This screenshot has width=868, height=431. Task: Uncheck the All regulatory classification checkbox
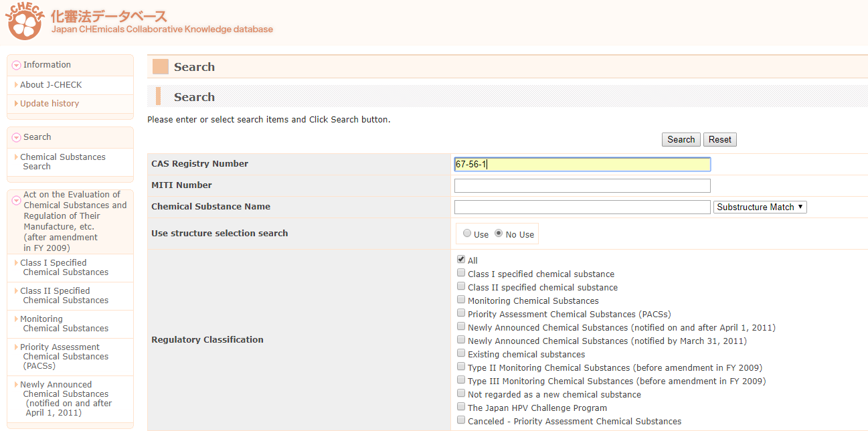coord(461,260)
